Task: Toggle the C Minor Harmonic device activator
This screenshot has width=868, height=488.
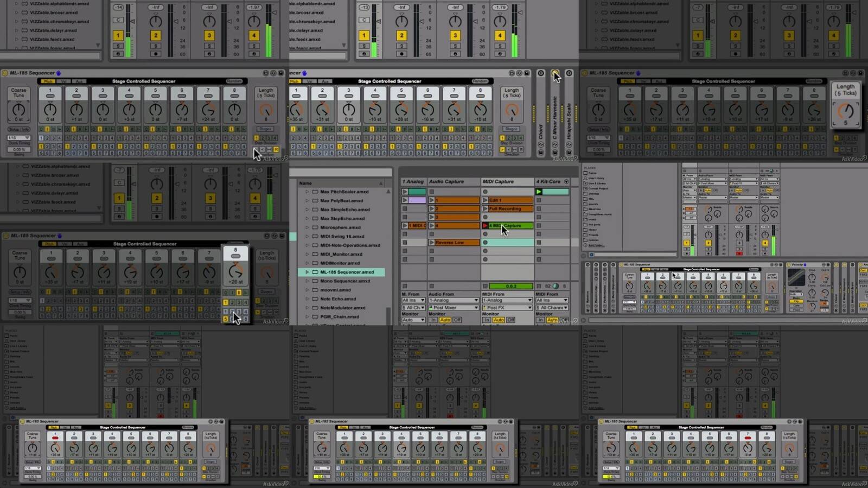Action: tap(555, 73)
